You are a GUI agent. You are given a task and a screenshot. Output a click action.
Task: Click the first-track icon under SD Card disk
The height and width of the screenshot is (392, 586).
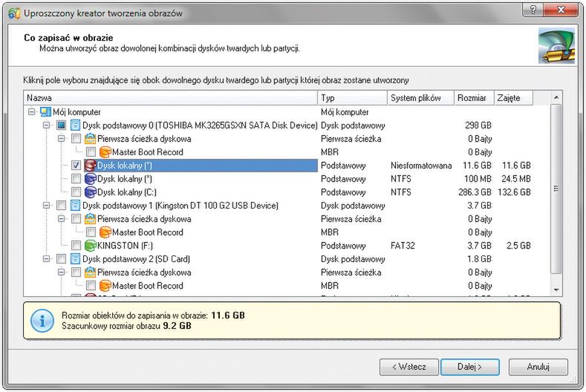click(90, 272)
